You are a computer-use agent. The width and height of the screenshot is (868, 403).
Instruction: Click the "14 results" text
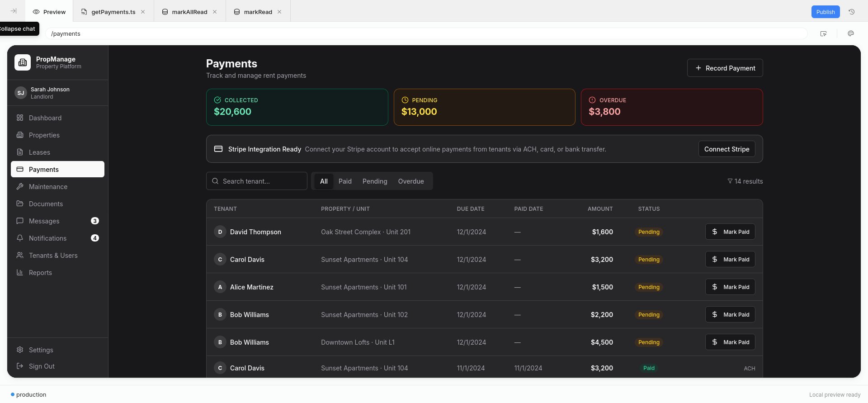pos(749,181)
